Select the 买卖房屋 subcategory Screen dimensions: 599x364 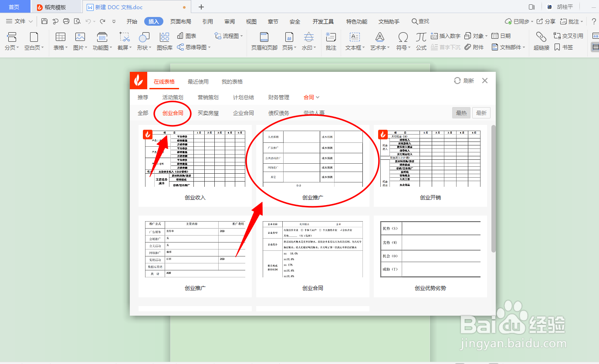point(208,113)
